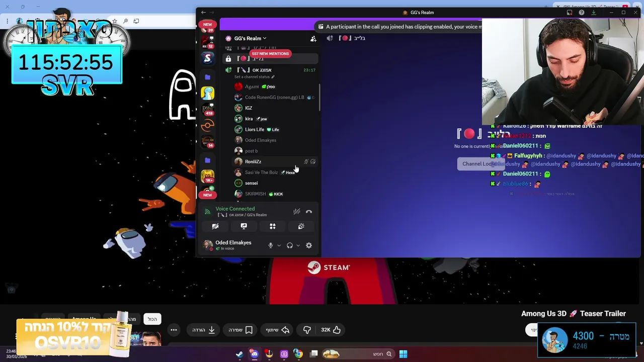Turn on camera in Discord voice panel
The width and height of the screenshot is (644, 362).
pos(215,226)
